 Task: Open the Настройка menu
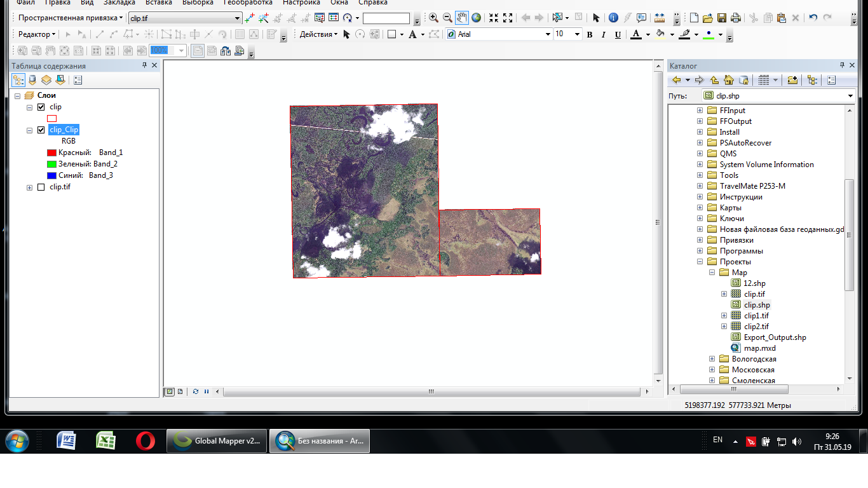coord(301,3)
